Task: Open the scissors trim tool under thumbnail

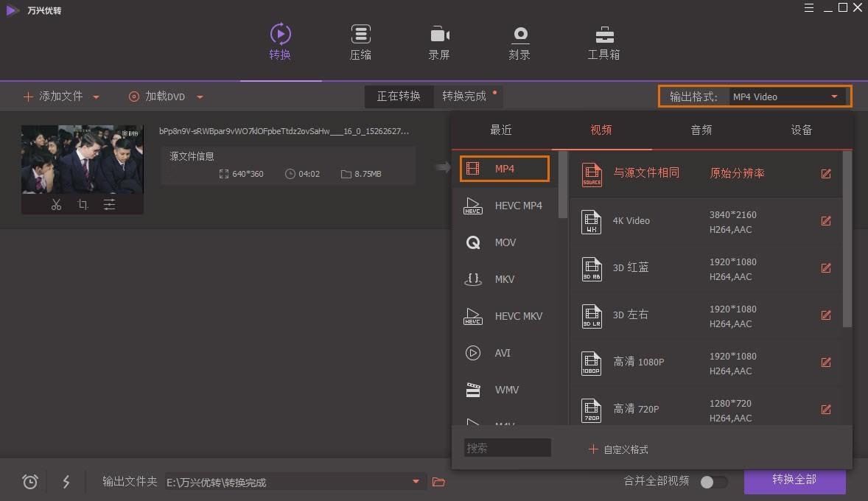Action: [x=56, y=204]
